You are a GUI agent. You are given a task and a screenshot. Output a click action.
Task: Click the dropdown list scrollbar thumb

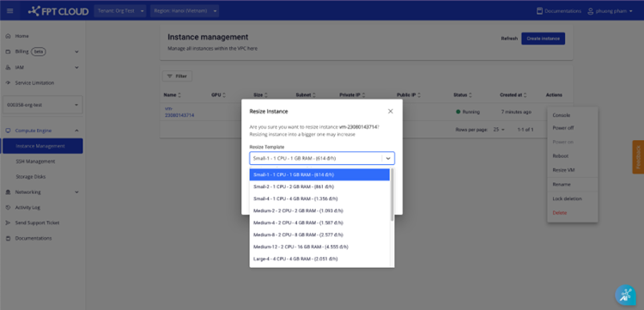click(x=392, y=195)
